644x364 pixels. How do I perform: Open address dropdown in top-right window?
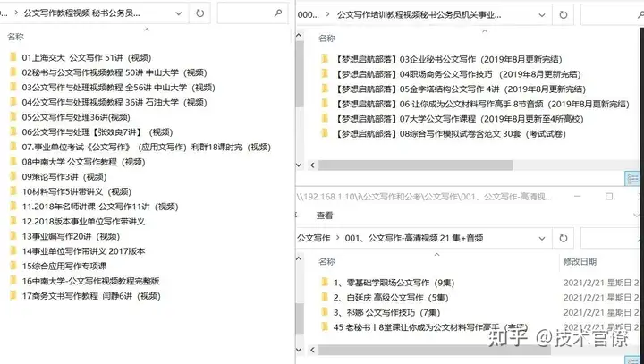pyautogui.click(x=542, y=15)
